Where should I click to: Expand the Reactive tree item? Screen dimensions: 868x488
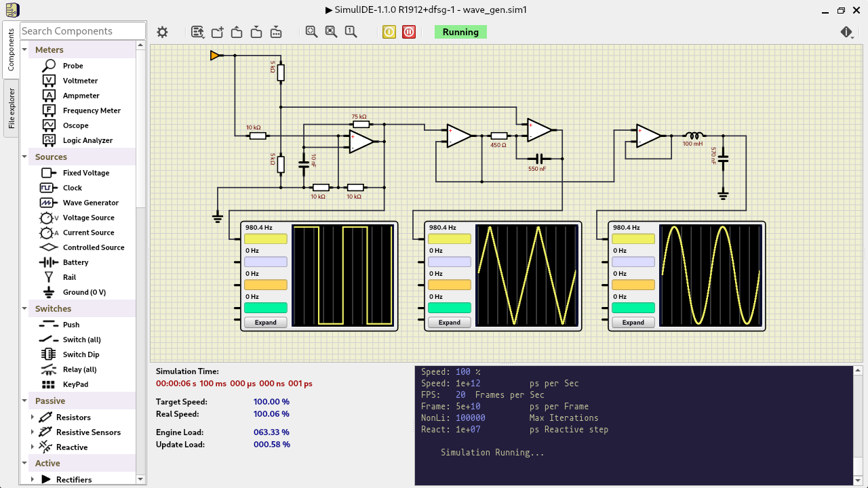pos(33,447)
